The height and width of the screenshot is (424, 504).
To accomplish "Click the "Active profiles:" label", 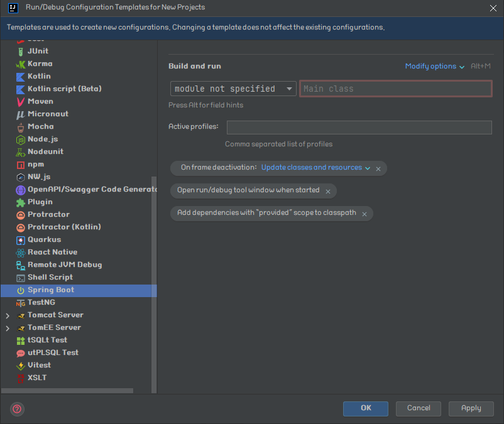I will (194, 126).
